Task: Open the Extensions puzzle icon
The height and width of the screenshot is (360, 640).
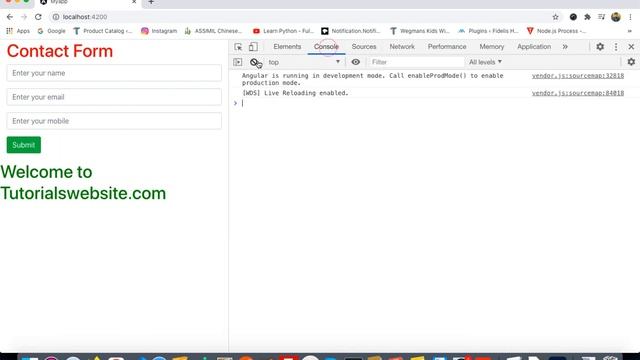Action: click(x=587, y=17)
